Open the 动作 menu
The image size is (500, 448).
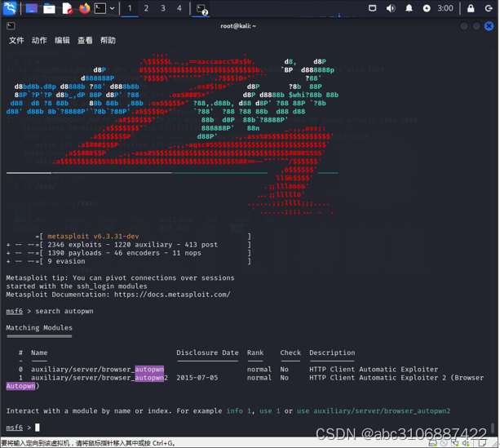(39, 40)
